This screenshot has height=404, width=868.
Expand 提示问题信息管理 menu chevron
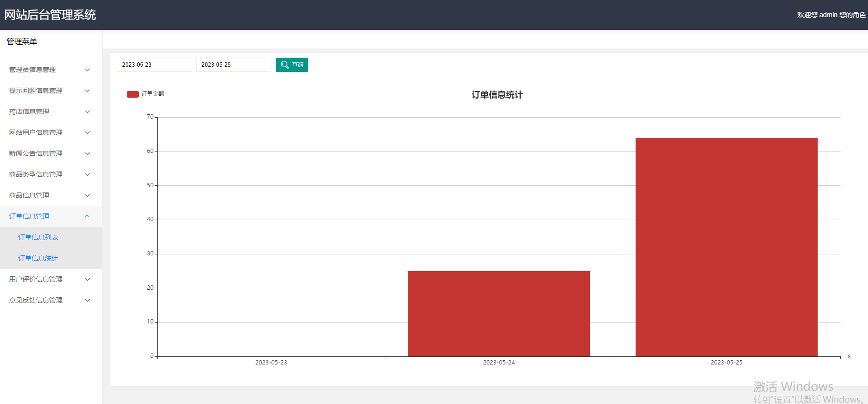[87, 91]
